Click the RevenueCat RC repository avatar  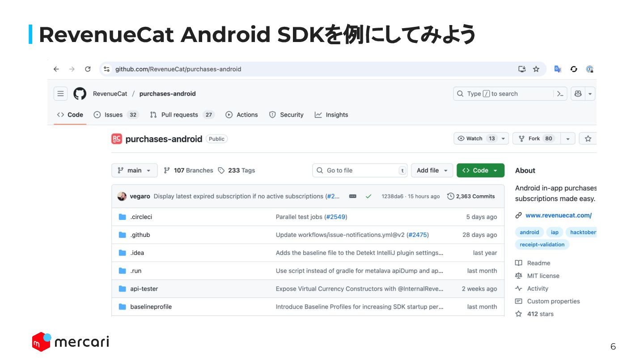116,139
